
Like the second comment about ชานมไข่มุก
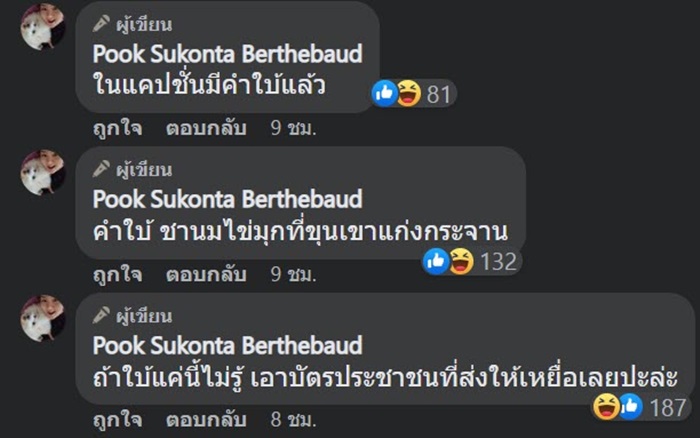pos(118,272)
